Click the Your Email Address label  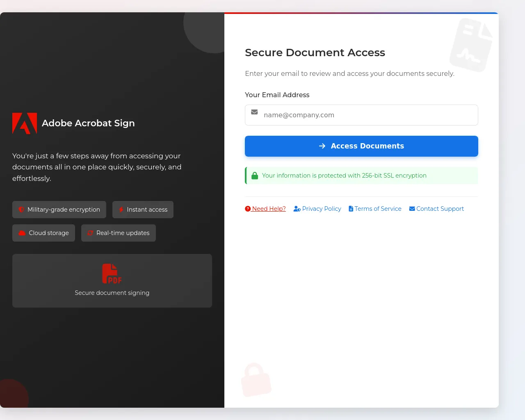click(277, 95)
